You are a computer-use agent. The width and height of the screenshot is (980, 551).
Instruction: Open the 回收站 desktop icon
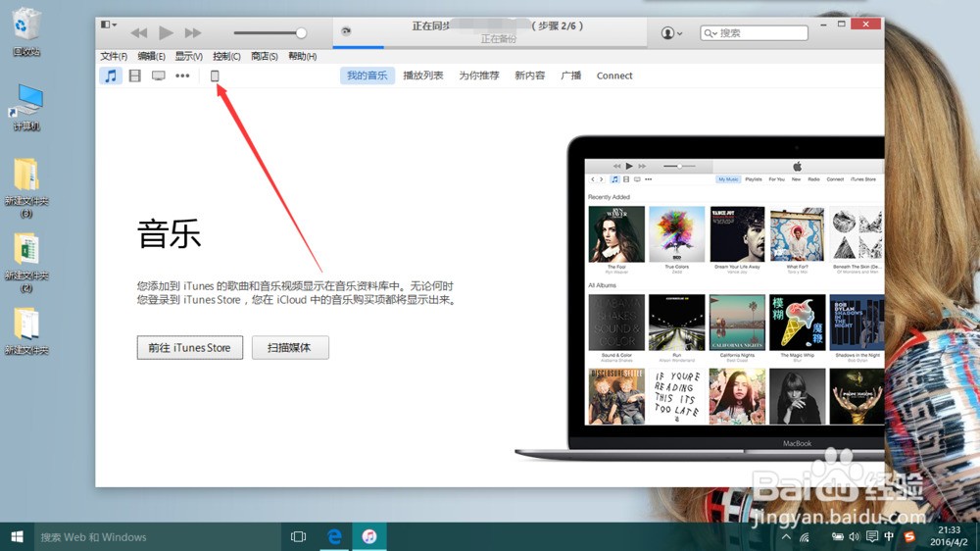[26, 31]
